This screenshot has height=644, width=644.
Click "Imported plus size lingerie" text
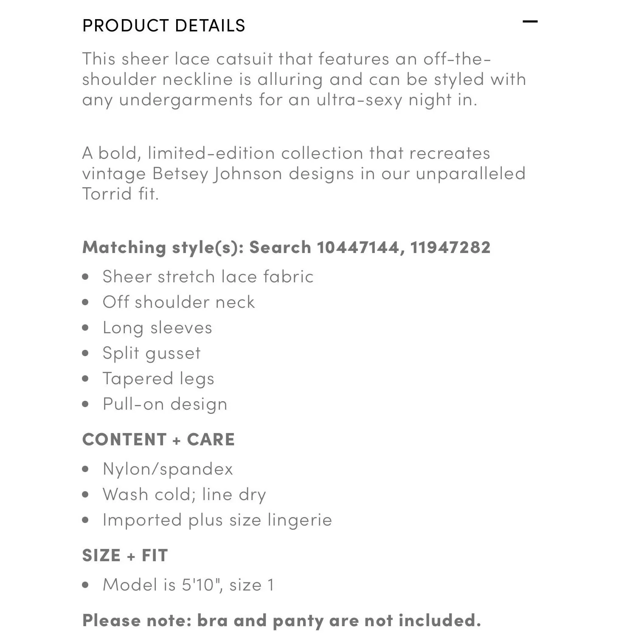click(x=217, y=520)
